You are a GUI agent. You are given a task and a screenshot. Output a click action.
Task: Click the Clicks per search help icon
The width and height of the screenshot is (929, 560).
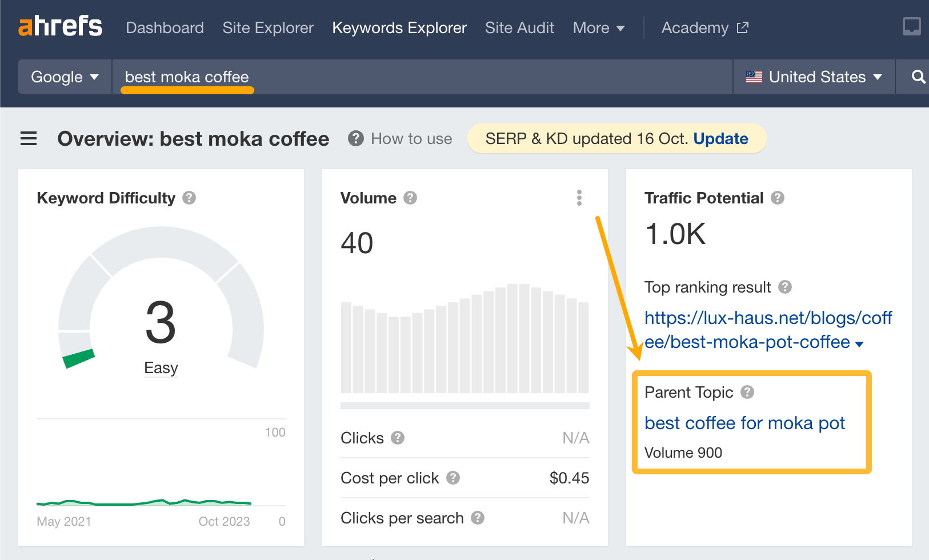click(478, 518)
